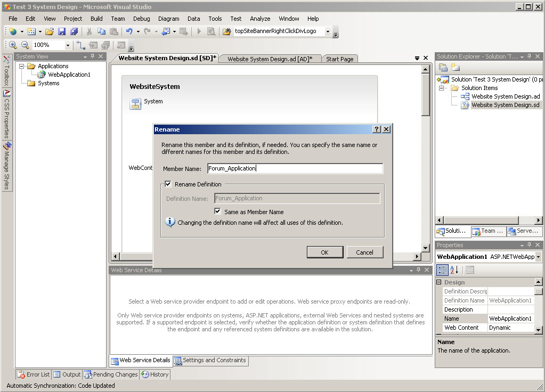
Task: Click the Cut scissors icon
Action: (x=90, y=31)
